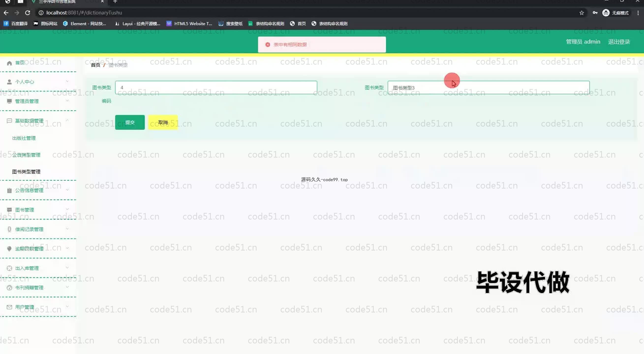Click the 用户管理 envelope icon
The width and height of the screenshot is (644, 354).
pos(9,307)
